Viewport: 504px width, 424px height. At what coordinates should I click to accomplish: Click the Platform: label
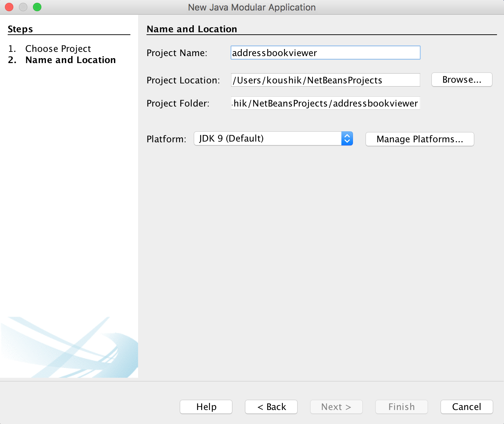pos(166,139)
